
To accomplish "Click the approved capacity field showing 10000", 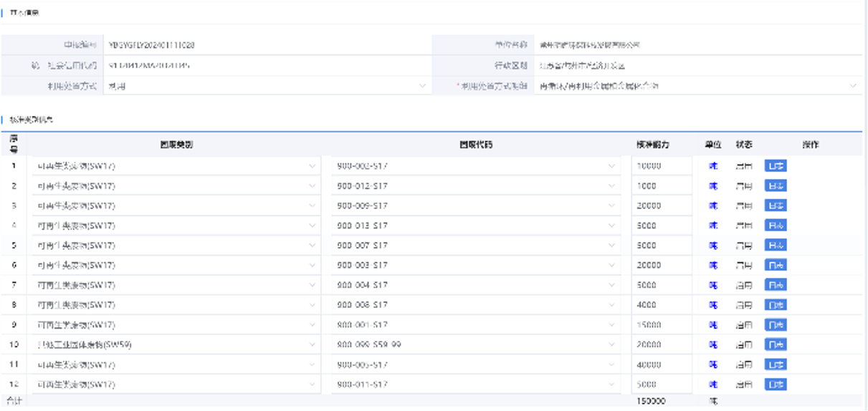I will [x=661, y=166].
